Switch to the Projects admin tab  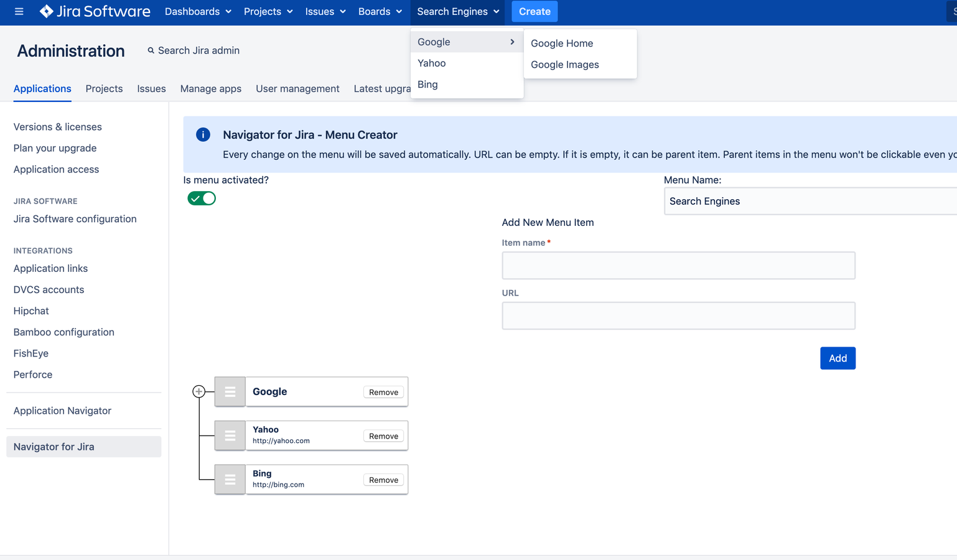tap(104, 88)
